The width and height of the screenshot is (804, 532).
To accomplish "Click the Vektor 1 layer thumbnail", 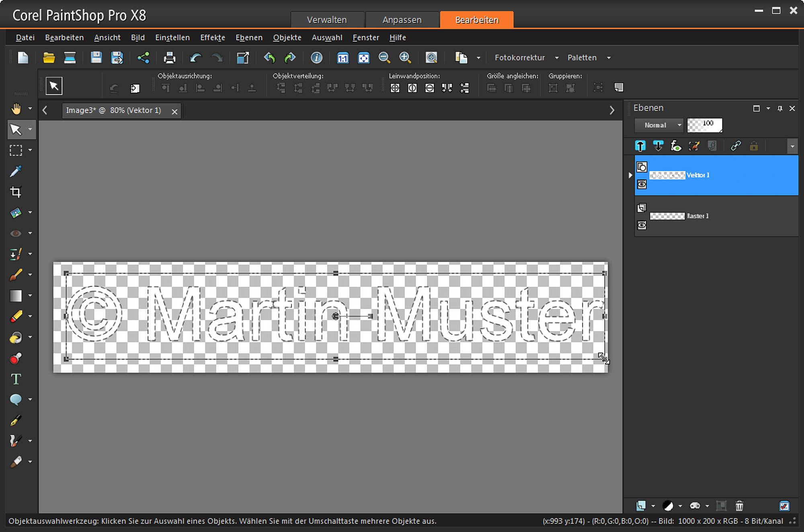I will pyautogui.click(x=667, y=175).
